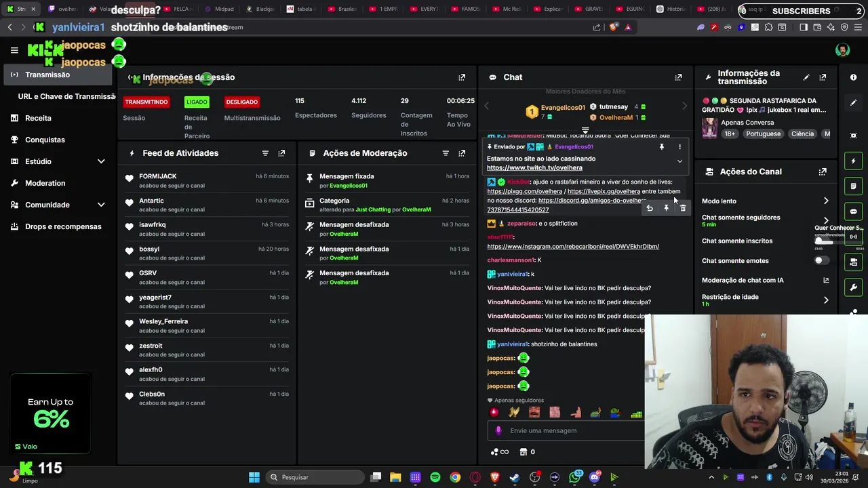Toggle Chat somente emotes switch
The width and height of the screenshot is (868, 488).
pyautogui.click(x=821, y=260)
